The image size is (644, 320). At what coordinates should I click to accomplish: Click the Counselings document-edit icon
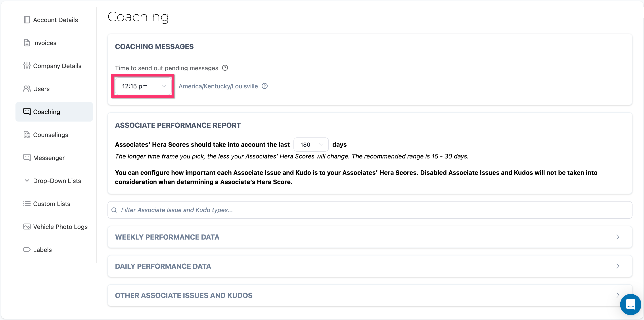pyautogui.click(x=27, y=135)
